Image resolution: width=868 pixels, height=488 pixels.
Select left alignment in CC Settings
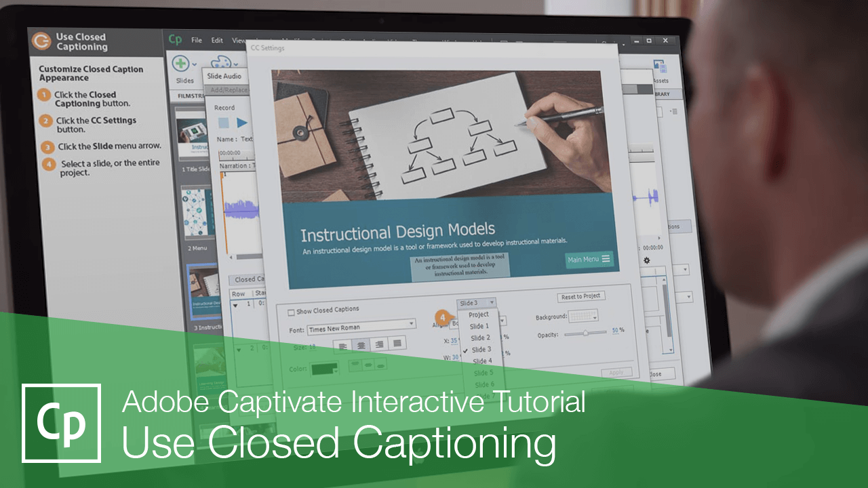point(343,344)
